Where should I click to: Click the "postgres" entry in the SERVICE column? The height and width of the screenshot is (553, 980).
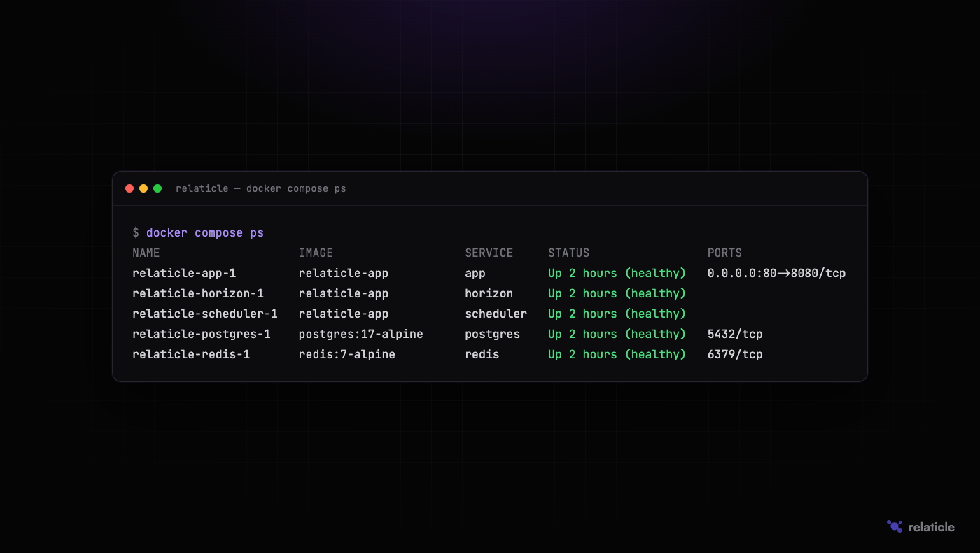coord(493,334)
